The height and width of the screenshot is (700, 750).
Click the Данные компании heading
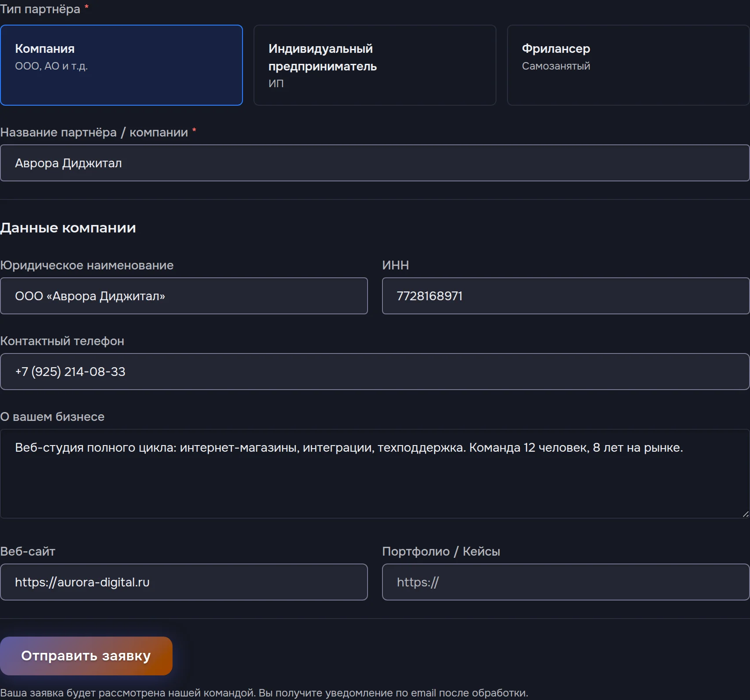pyautogui.click(x=68, y=228)
